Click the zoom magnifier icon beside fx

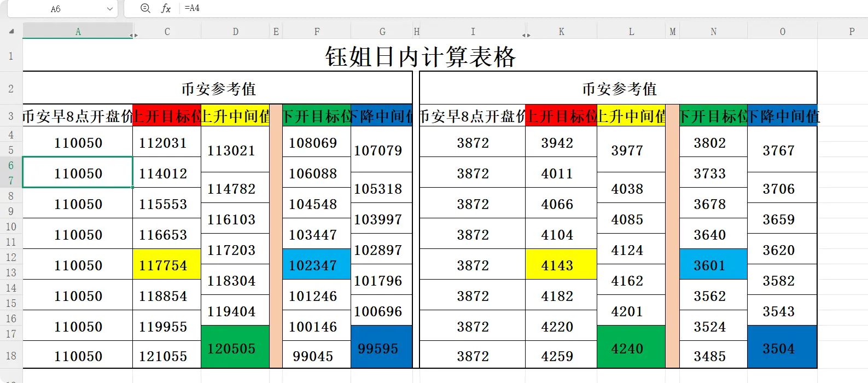145,8
